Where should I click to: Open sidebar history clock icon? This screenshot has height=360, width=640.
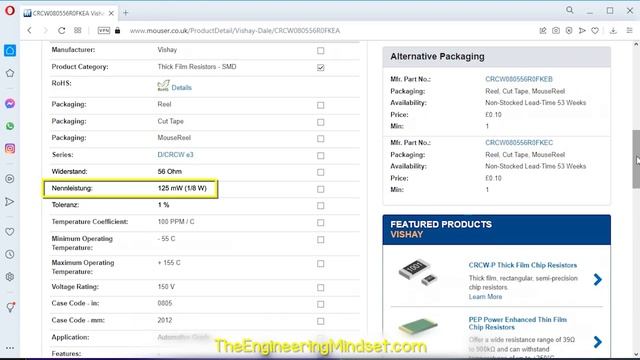[x=10, y=254]
